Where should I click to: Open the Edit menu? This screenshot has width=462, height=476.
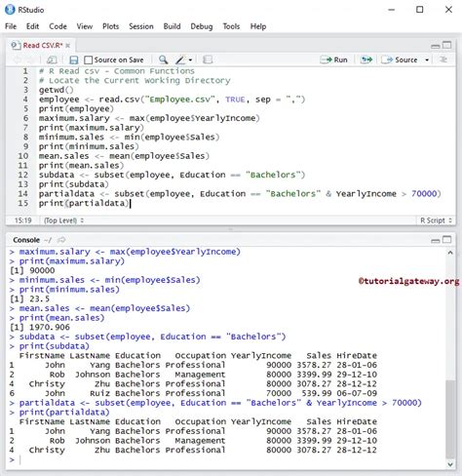(x=32, y=26)
